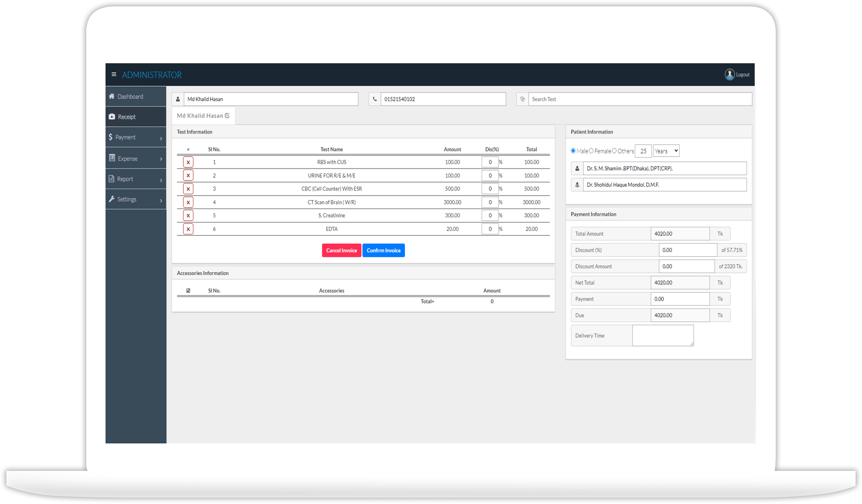Open the Years age unit dropdown
862x504 pixels.
(666, 150)
